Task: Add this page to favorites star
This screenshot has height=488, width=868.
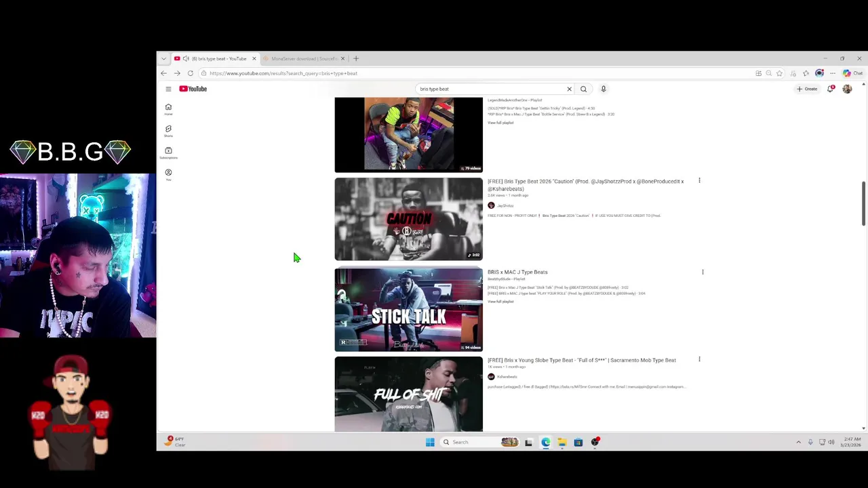Action: pos(779,73)
